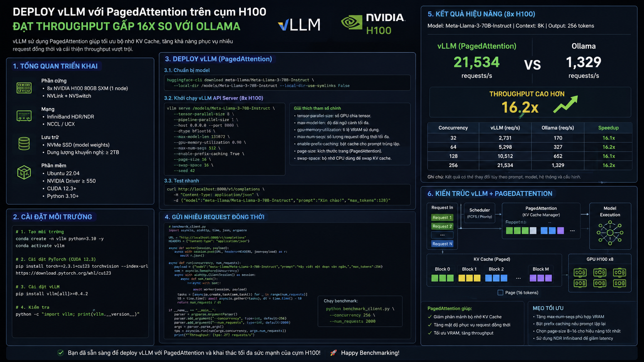This screenshot has width=644, height=362.
Task: Pick the blue Block 2 squares
Action: pos(496,278)
